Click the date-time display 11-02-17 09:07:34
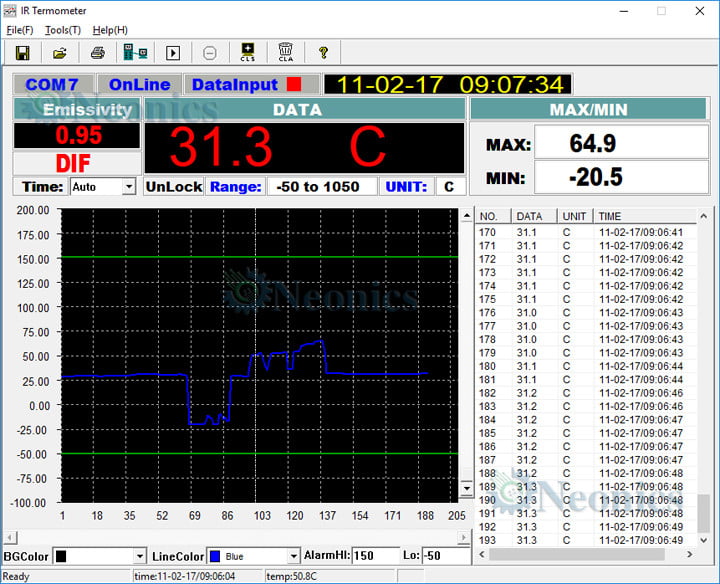 point(448,84)
